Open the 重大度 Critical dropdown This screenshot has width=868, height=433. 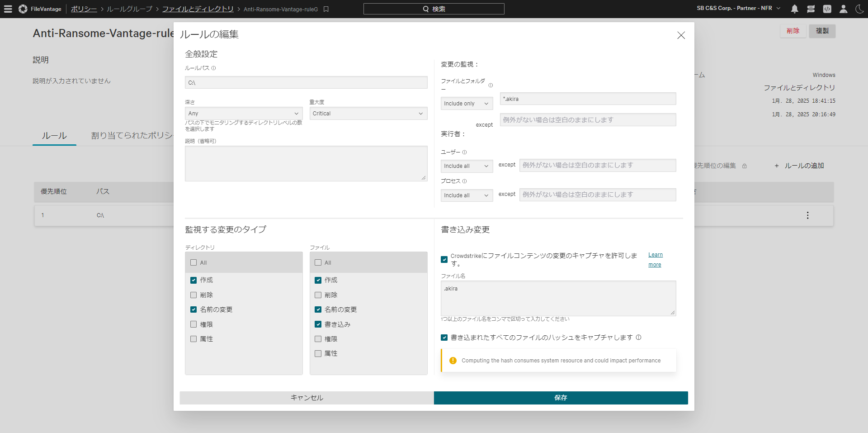click(x=368, y=114)
